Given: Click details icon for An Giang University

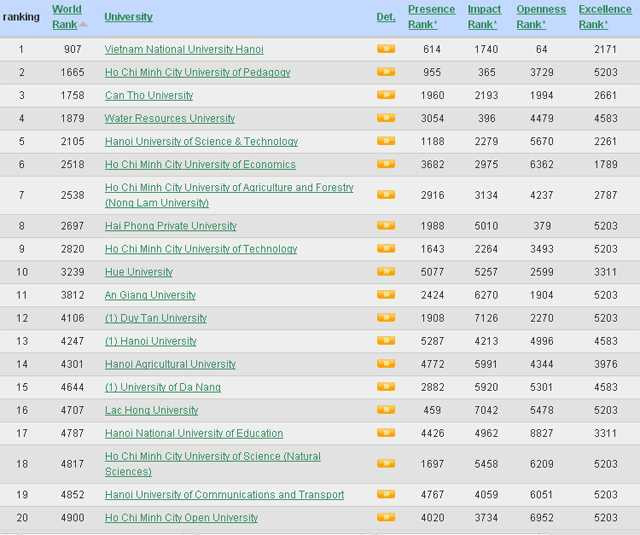Looking at the screenshot, I should coord(385,295).
